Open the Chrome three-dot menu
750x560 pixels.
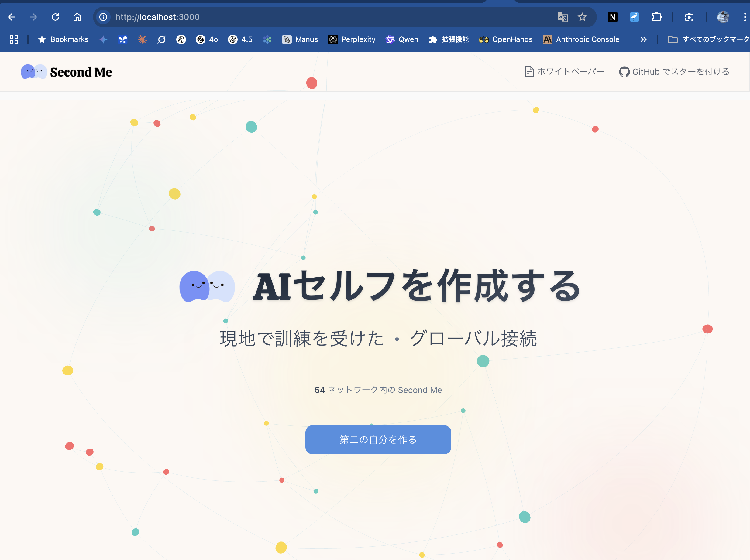click(745, 17)
